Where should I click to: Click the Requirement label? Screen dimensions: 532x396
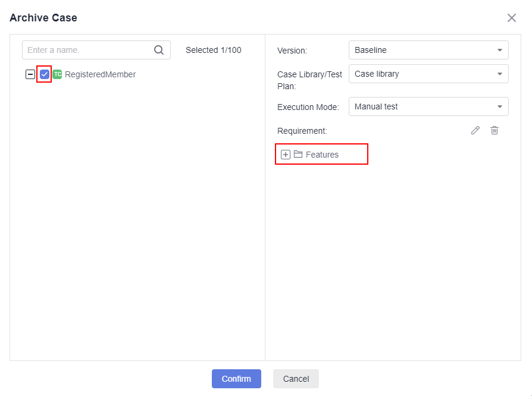pos(302,131)
